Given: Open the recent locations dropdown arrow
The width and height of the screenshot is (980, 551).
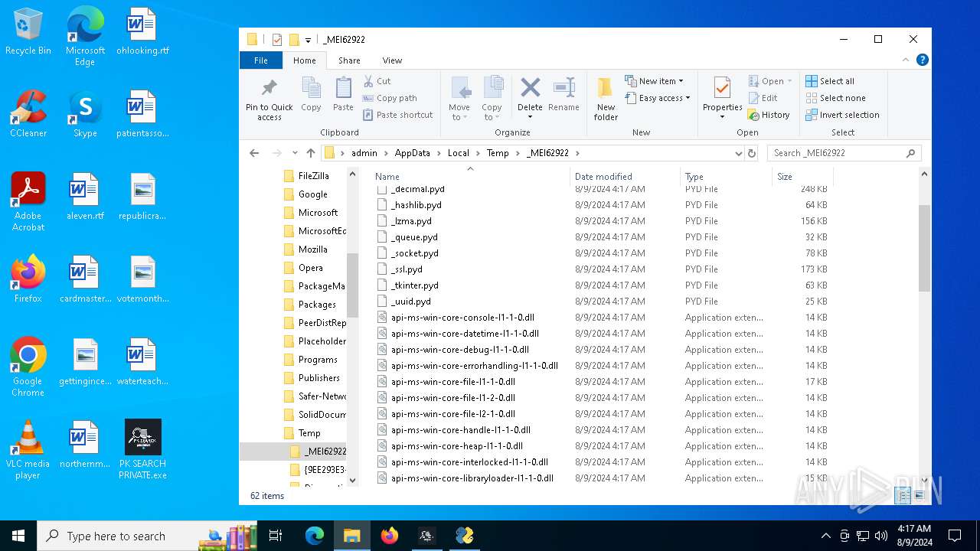Looking at the screenshot, I should tap(294, 153).
